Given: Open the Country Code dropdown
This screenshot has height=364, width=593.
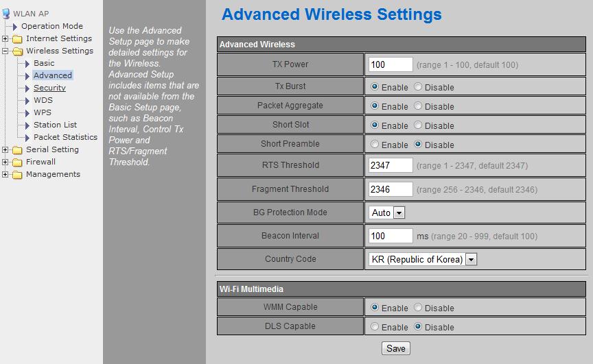Looking at the screenshot, I should (471, 260).
